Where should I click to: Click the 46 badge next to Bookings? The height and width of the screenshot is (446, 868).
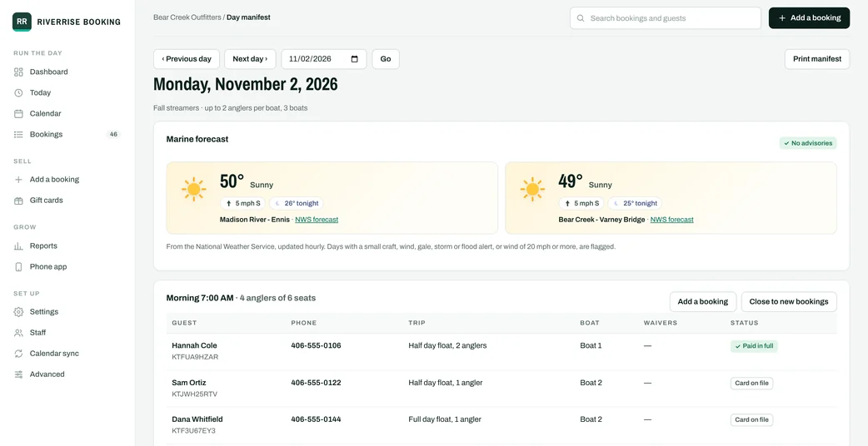(x=113, y=134)
